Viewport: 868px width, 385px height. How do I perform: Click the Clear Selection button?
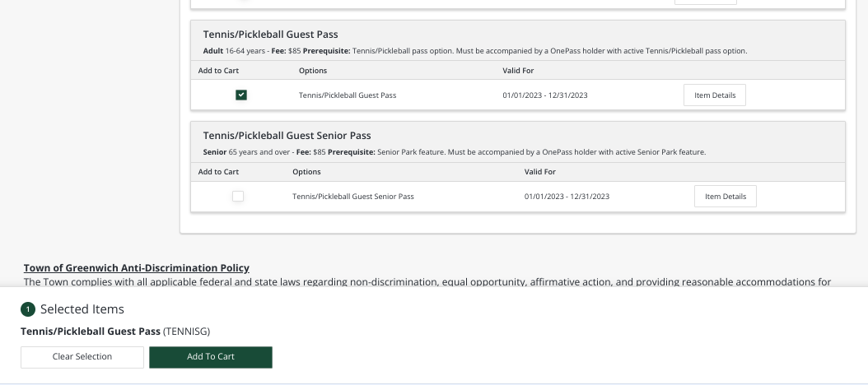[x=82, y=356]
